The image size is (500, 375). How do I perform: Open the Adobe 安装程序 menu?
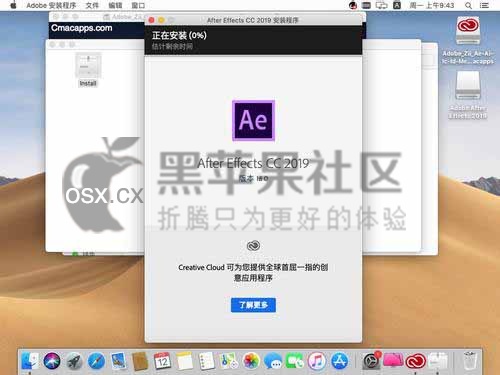point(51,5)
